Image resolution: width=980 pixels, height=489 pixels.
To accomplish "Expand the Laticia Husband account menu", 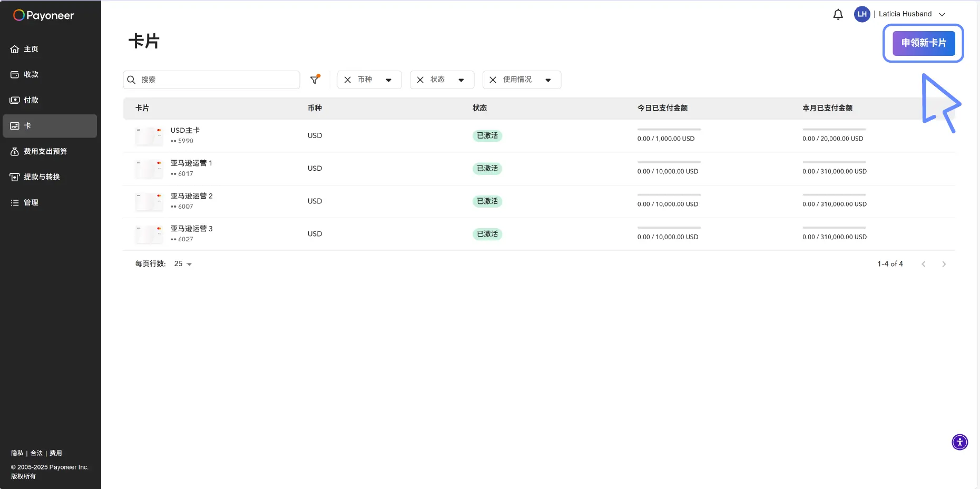I will (x=942, y=14).
